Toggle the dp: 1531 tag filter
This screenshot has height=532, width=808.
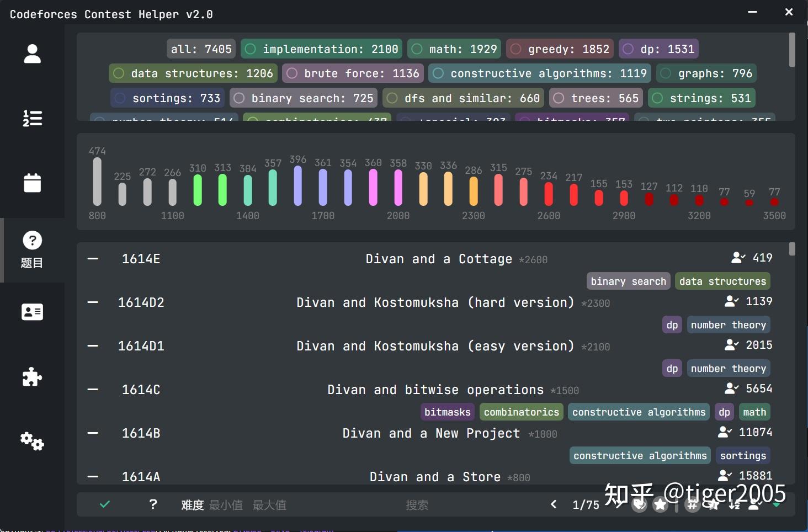click(x=658, y=49)
